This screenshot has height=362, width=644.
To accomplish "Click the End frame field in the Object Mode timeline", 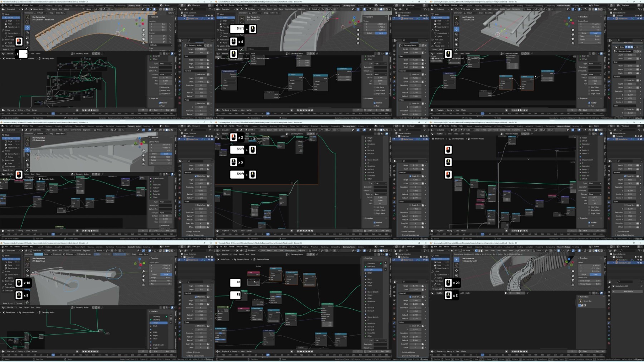I will [170, 110].
